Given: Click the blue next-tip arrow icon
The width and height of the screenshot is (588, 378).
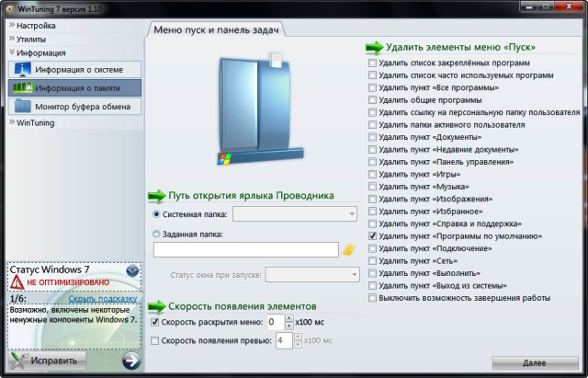Looking at the screenshot, I should point(131,361).
